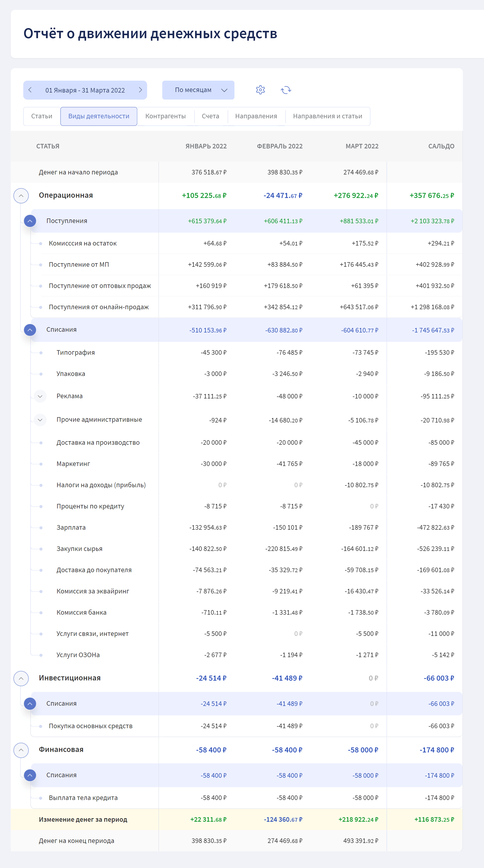Click СТАТЬЯ column header
Screen dimensions: 484x868
pyautogui.click(x=48, y=146)
